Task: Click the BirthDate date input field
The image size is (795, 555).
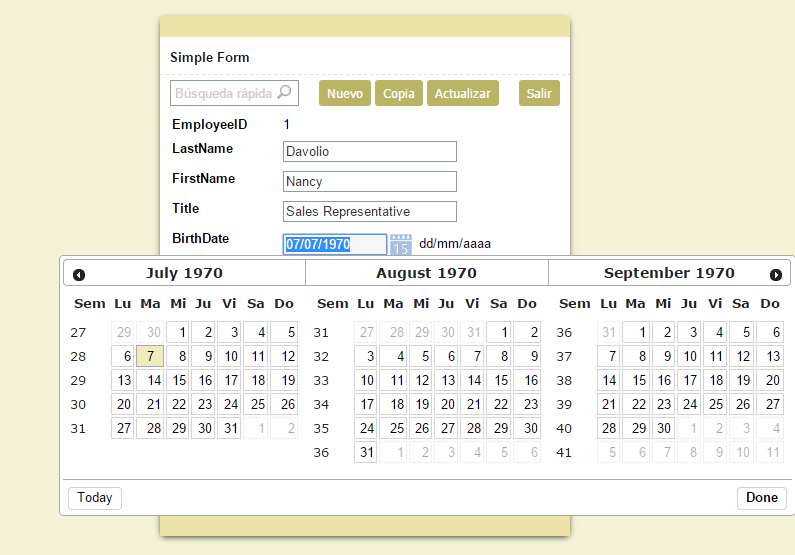Action: point(335,244)
